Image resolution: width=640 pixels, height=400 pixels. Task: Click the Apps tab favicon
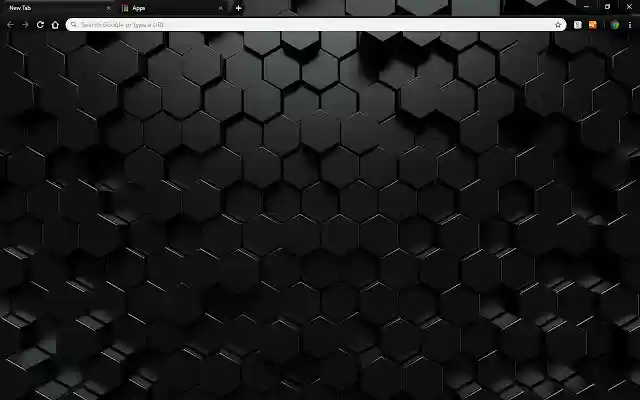click(126, 8)
